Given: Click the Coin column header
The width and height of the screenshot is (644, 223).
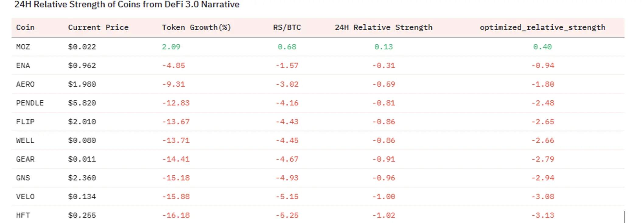Looking at the screenshot, I should [25, 27].
